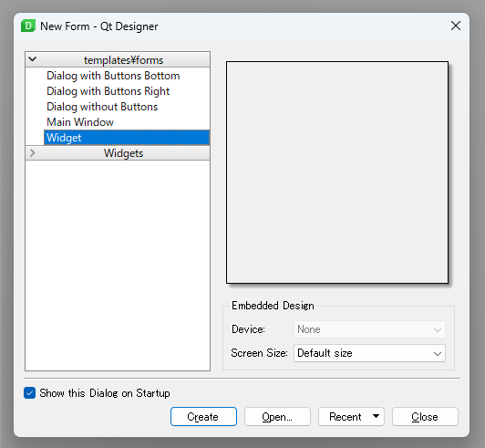
Task: Collapse the templates¥forms group
Action: tap(33, 59)
